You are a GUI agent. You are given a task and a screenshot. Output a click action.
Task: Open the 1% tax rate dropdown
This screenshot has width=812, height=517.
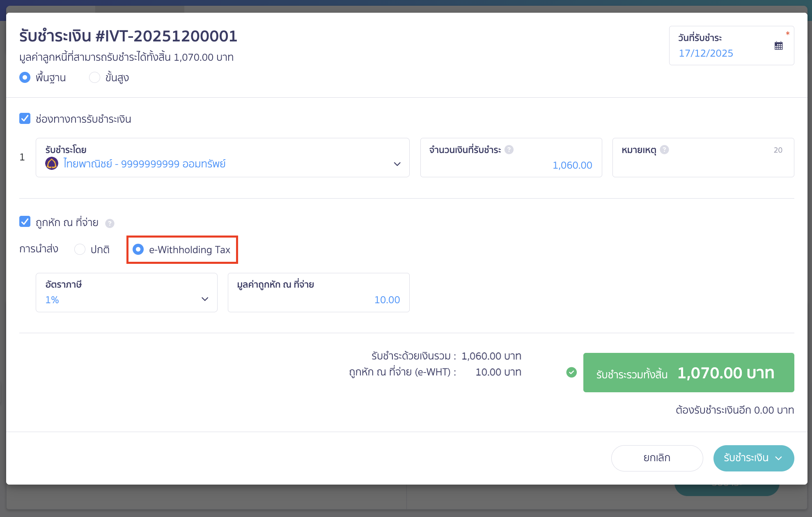tap(204, 299)
